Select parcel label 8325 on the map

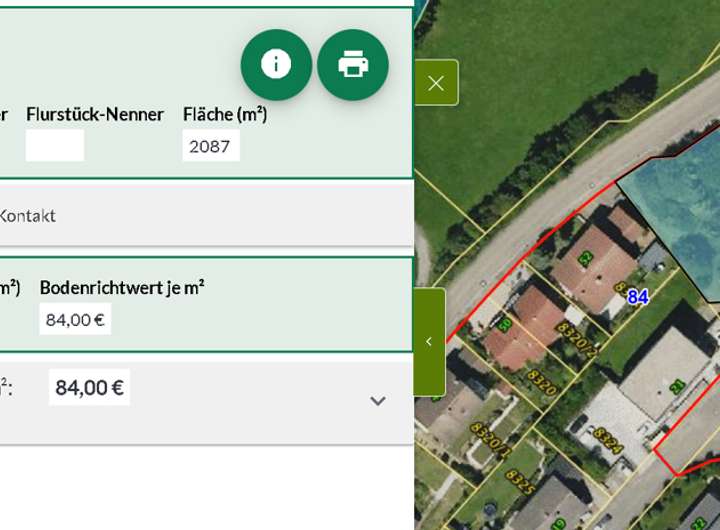pyautogui.click(x=521, y=481)
